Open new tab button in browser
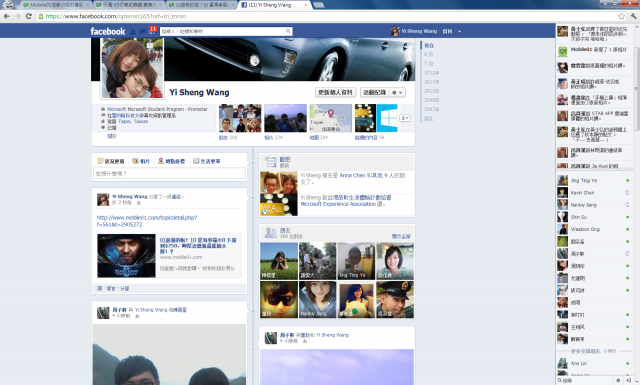The width and height of the screenshot is (640, 385). pos(319,5)
